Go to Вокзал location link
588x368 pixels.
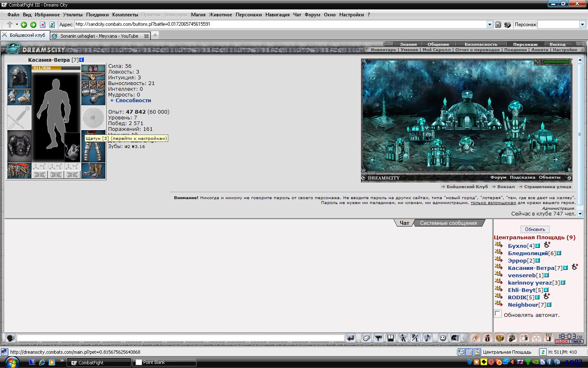506,186
